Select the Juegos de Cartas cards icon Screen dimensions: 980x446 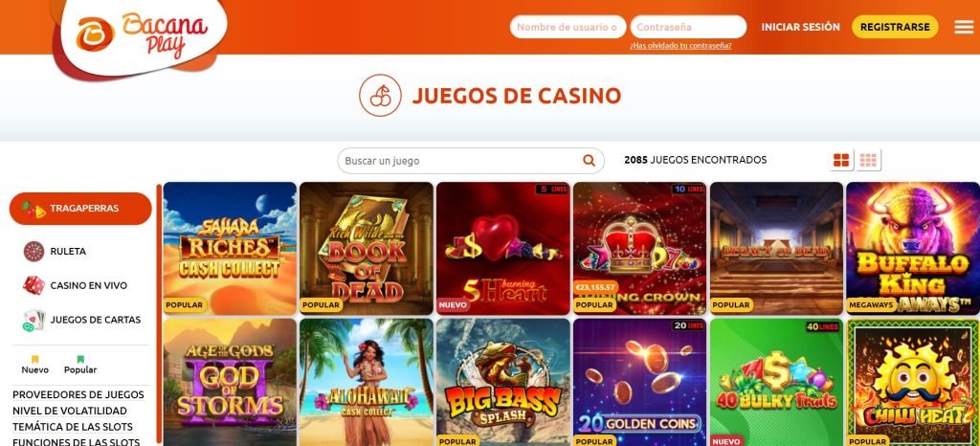pos(33,320)
